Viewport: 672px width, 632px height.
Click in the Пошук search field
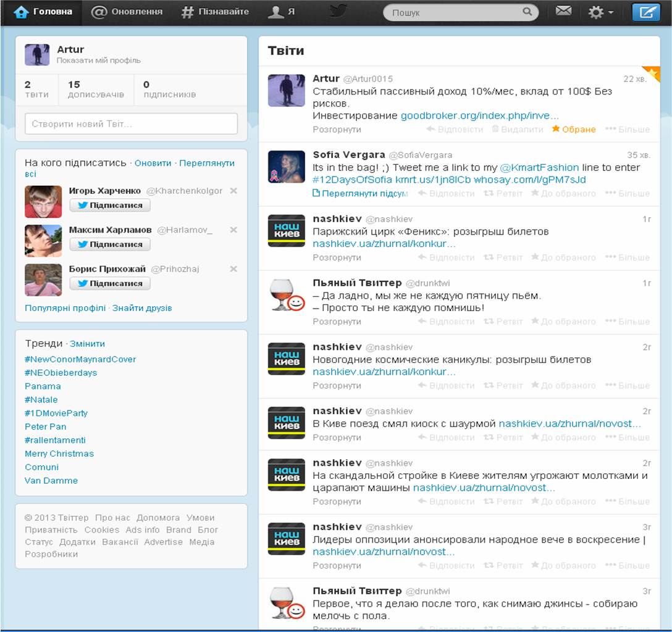click(x=461, y=12)
